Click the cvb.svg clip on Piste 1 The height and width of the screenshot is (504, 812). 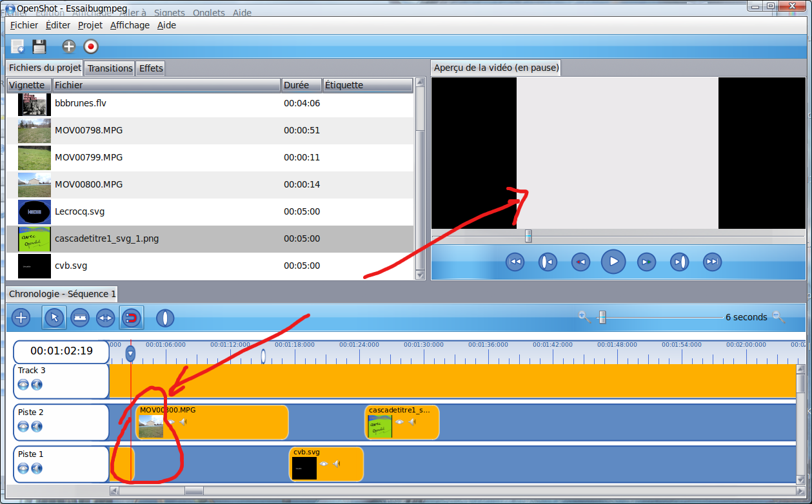(326, 464)
